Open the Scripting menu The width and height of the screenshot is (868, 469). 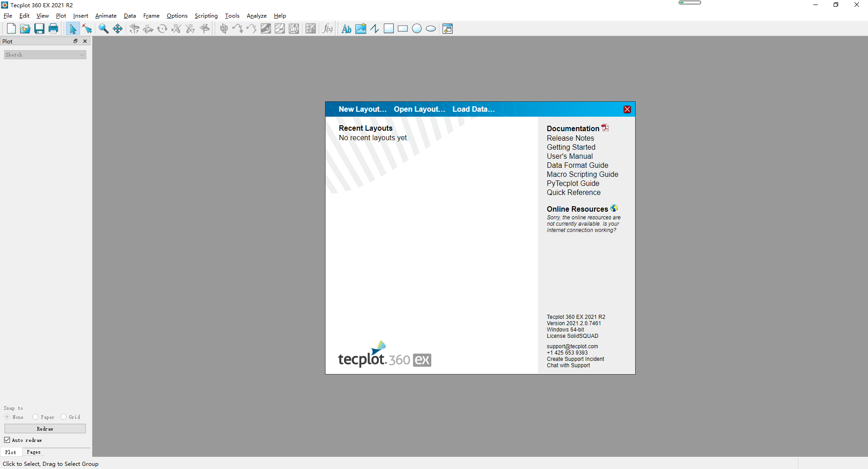tap(206, 16)
